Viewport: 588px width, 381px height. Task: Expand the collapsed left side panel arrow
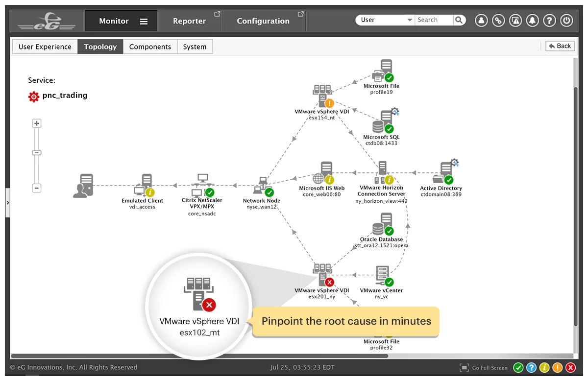tap(7, 202)
